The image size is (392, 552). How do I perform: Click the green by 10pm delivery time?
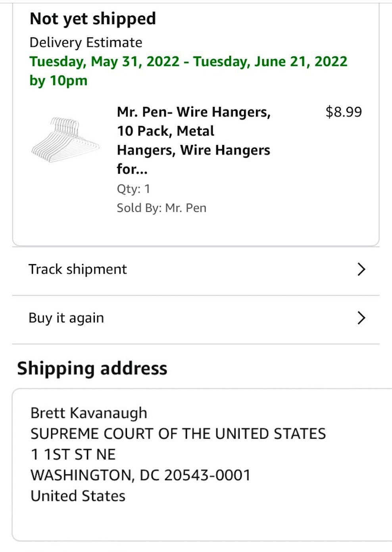tap(58, 81)
